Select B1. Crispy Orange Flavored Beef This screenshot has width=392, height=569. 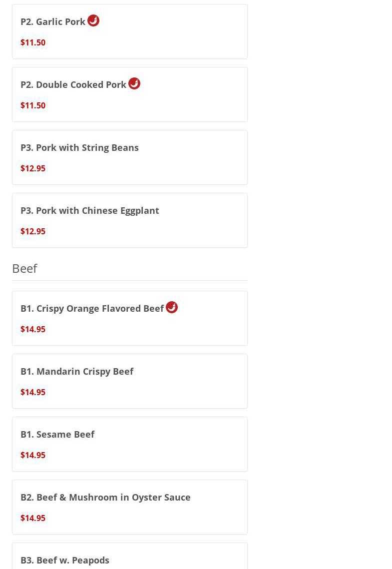click(x=92, y=308)
